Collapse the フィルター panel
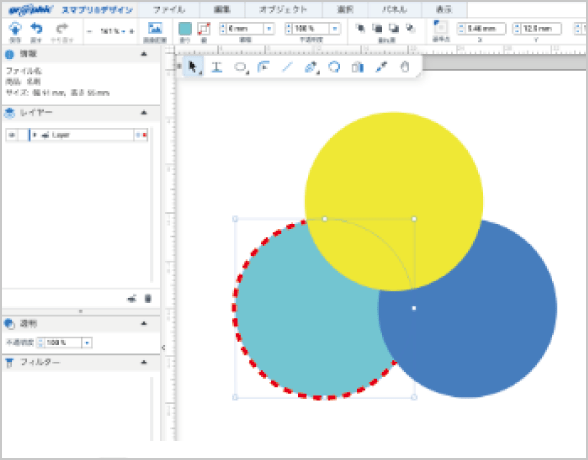This screenshot has height=460, width=588. (144, 362)
